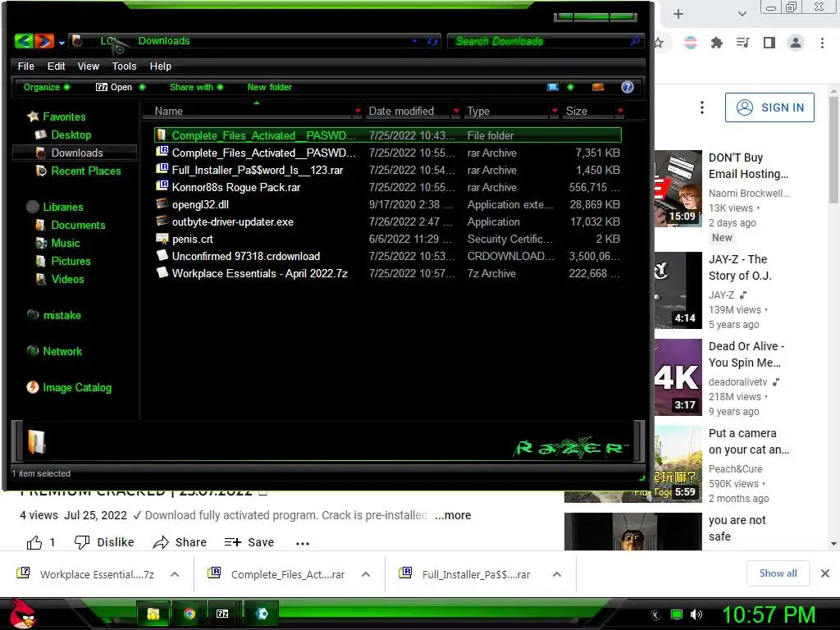Click the YouTube SIGN IN button
The height and width of the screenshot is (630, 840).
point(769,107)
